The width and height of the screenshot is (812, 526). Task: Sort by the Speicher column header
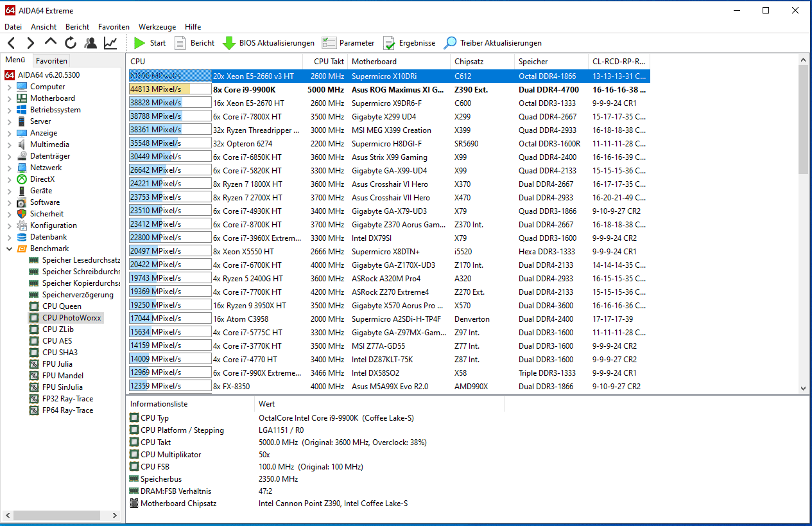(551, 61)
